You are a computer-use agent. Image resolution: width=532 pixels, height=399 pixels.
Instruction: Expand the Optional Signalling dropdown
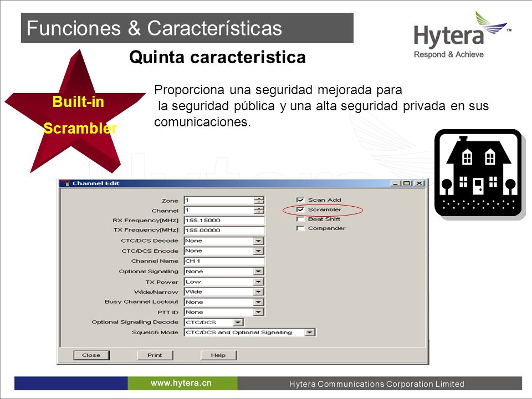pos(258,272)
